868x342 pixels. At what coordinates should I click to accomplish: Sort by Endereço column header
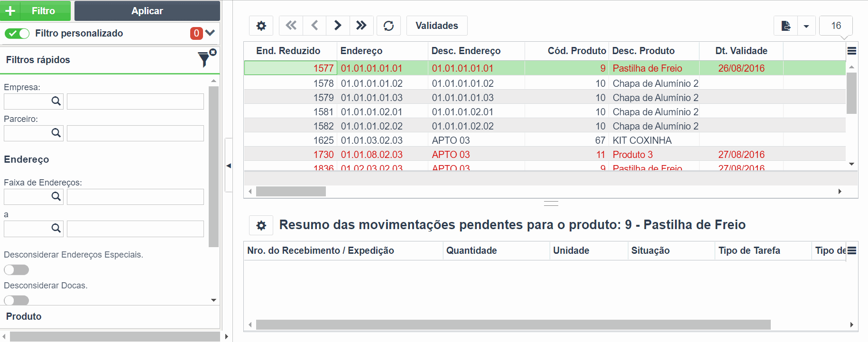click(x=382, y=51)
